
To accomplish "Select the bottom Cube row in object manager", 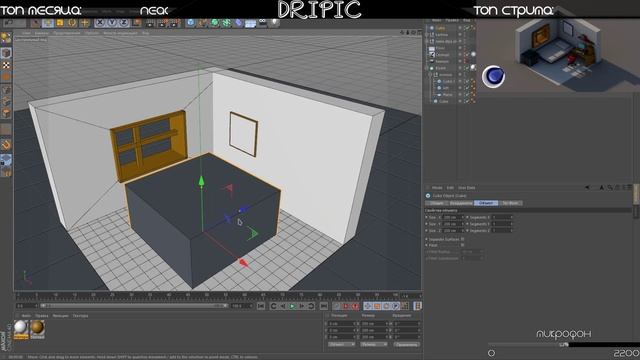I will click(443, 101).
